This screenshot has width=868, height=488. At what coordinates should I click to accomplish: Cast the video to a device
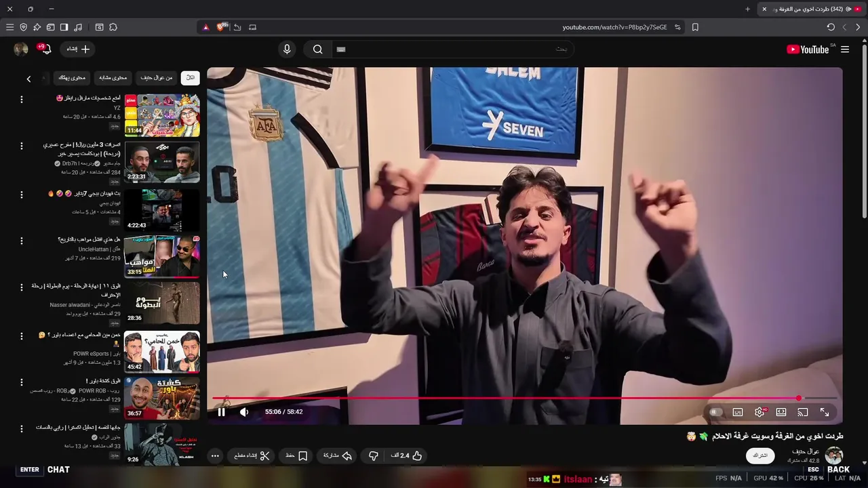click(x=803, y=412)
